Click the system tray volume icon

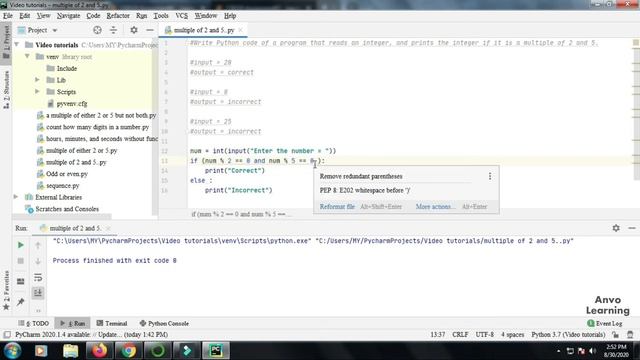click(592, 351)
